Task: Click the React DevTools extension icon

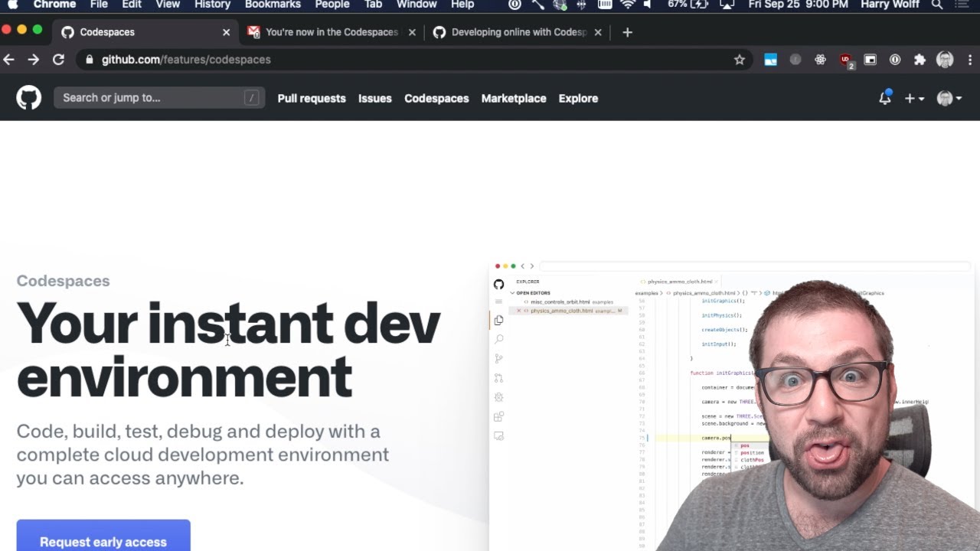Action: [820, 60]
